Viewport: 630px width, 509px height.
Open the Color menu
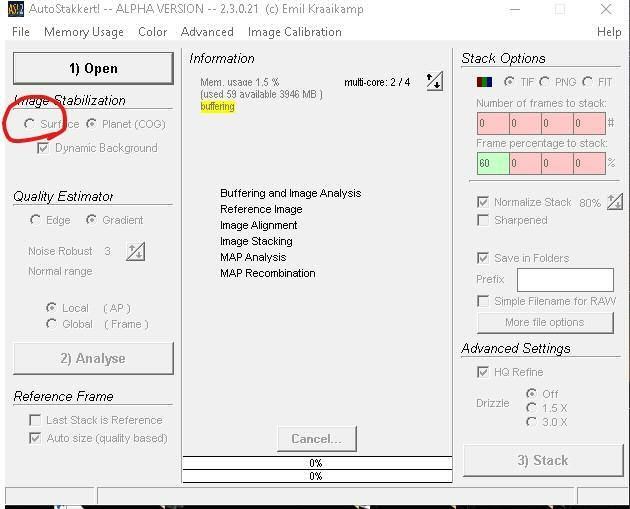(152, 32)
